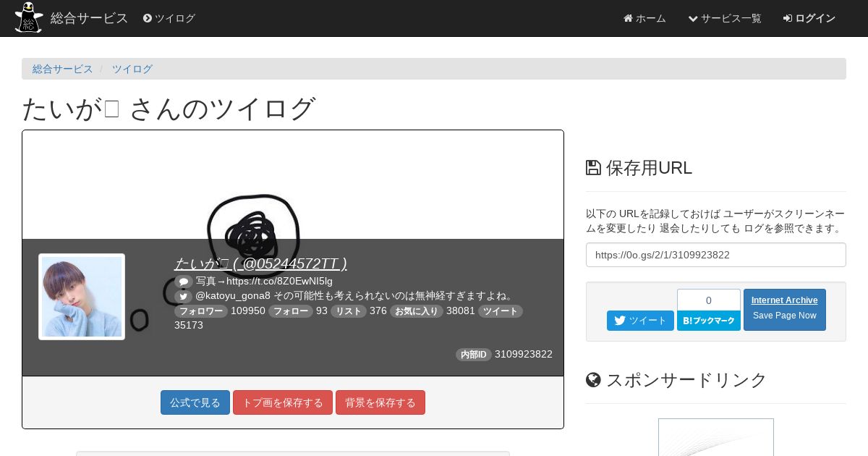Click the blue Twitter ツイート share button
The image size is (868, 456).
point(640,321)
